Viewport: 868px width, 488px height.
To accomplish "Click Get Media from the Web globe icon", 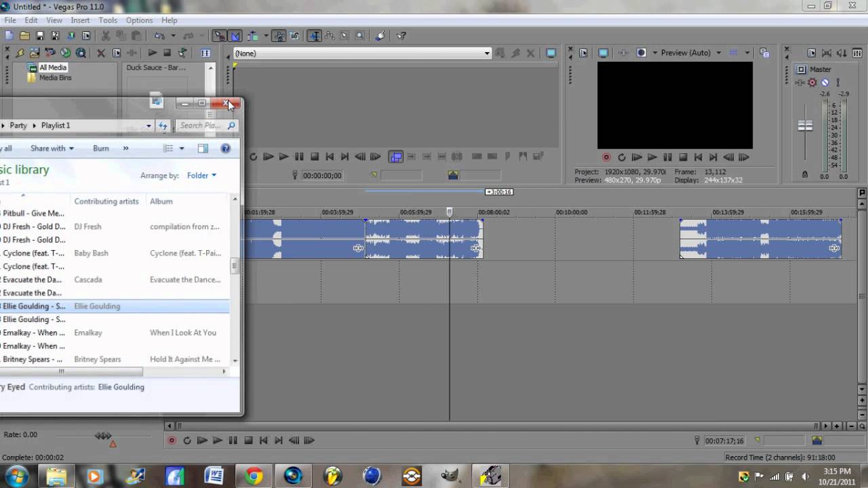I will pyautogui.click(x=66, y=53).
